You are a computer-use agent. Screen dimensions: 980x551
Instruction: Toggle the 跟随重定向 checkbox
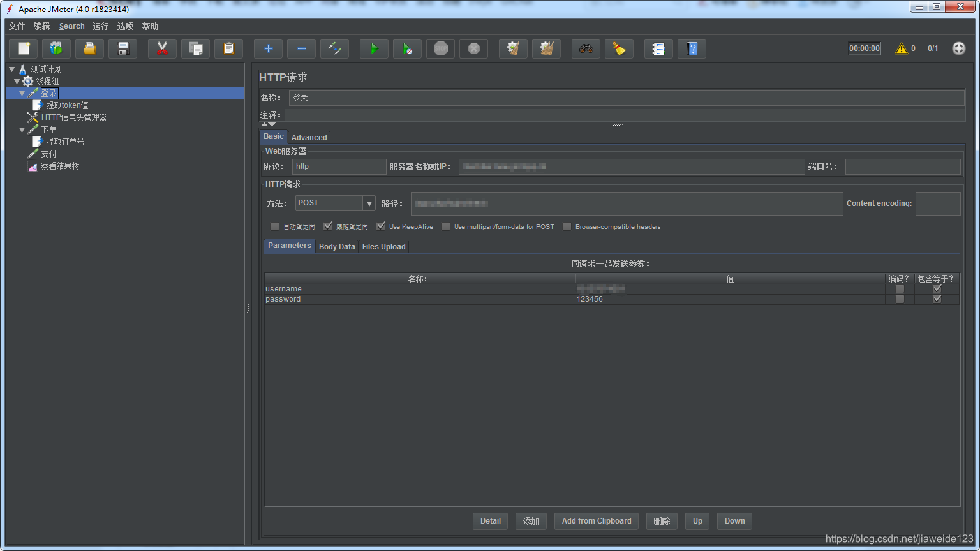[x=328, y=226]
